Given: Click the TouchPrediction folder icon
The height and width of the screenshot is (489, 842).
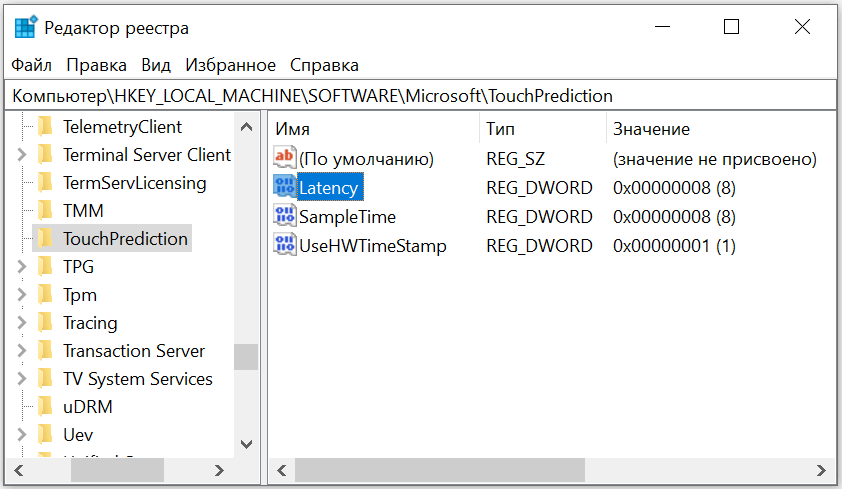Looking at the screenshot, I should click(46, 238).
